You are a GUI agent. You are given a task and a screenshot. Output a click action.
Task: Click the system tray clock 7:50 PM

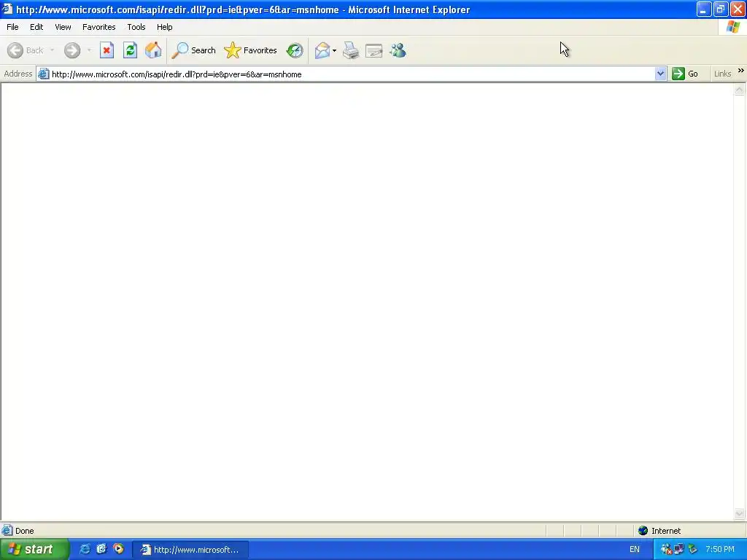[720, 550]
